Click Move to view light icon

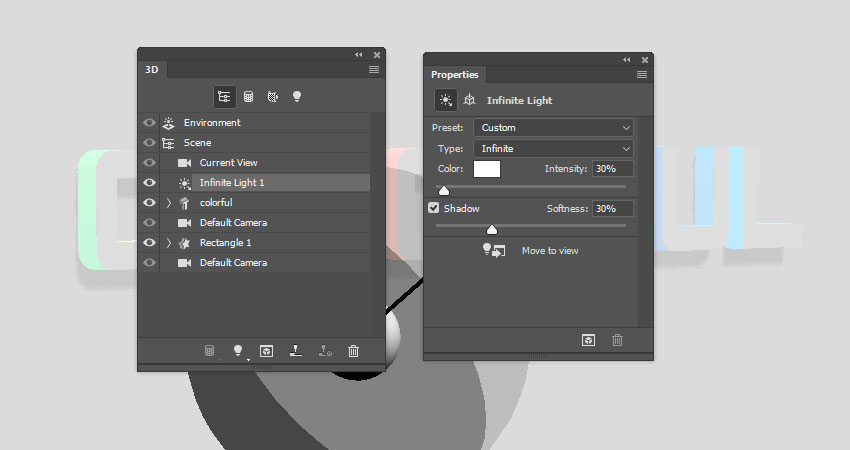coord(494,250)
